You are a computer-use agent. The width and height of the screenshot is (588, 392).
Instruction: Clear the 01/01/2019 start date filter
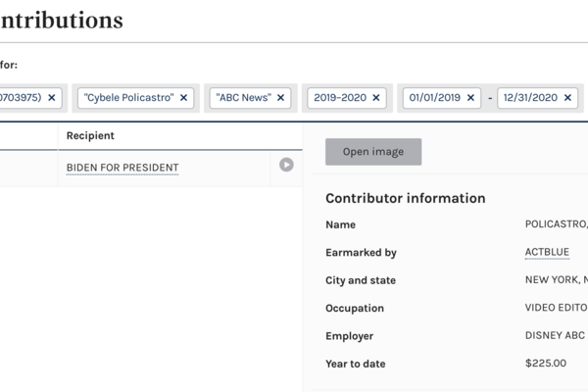click(472, 98)
